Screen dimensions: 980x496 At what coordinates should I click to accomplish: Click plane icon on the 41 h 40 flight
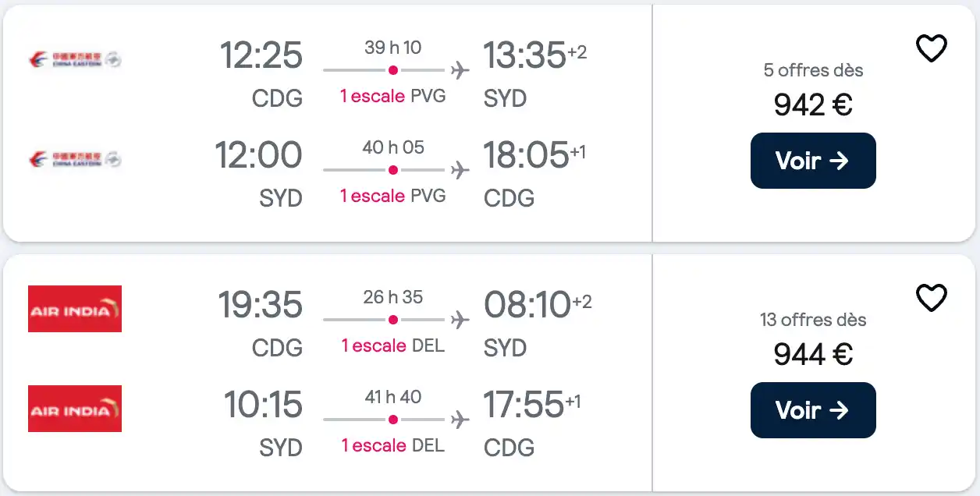(x=460, y=420)
